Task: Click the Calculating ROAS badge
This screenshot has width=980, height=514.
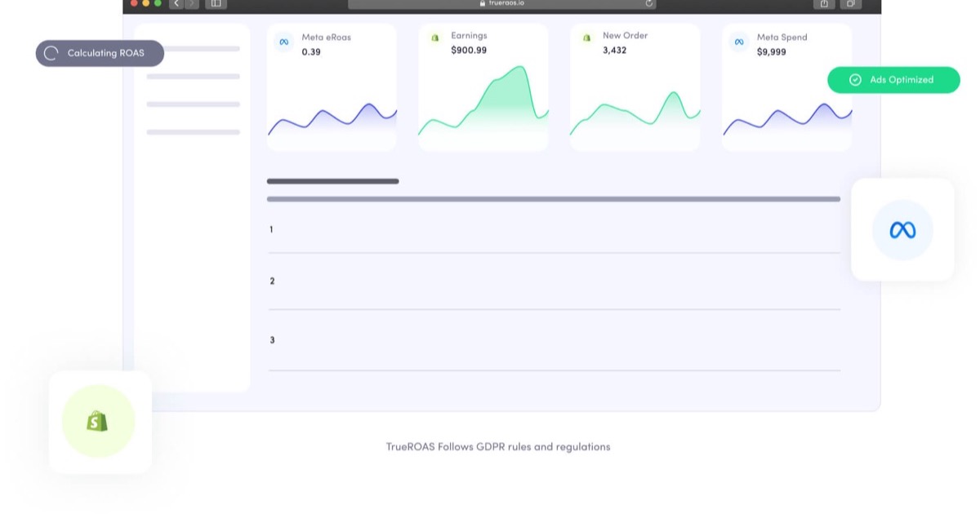Action: (100, 53)
